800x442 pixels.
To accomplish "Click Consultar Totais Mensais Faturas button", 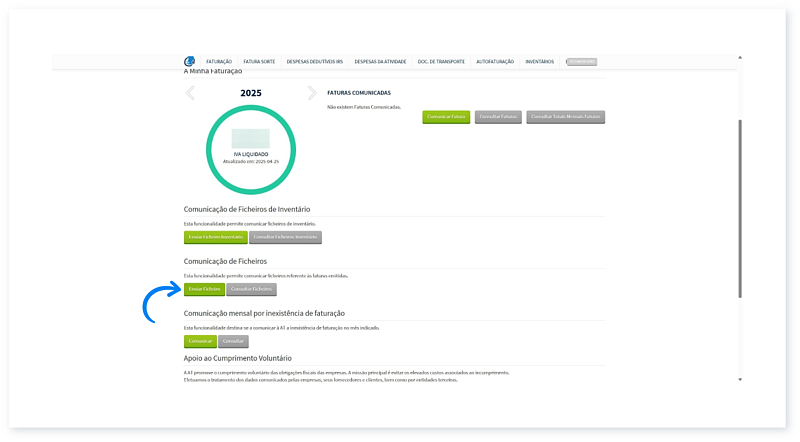I will [565, 117].
